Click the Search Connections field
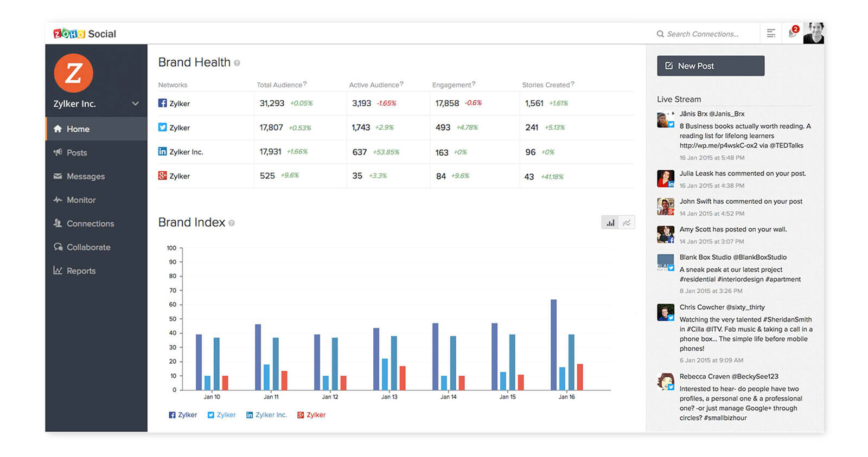The height and width of the screenshot is (457, 868). click(703, 34)
